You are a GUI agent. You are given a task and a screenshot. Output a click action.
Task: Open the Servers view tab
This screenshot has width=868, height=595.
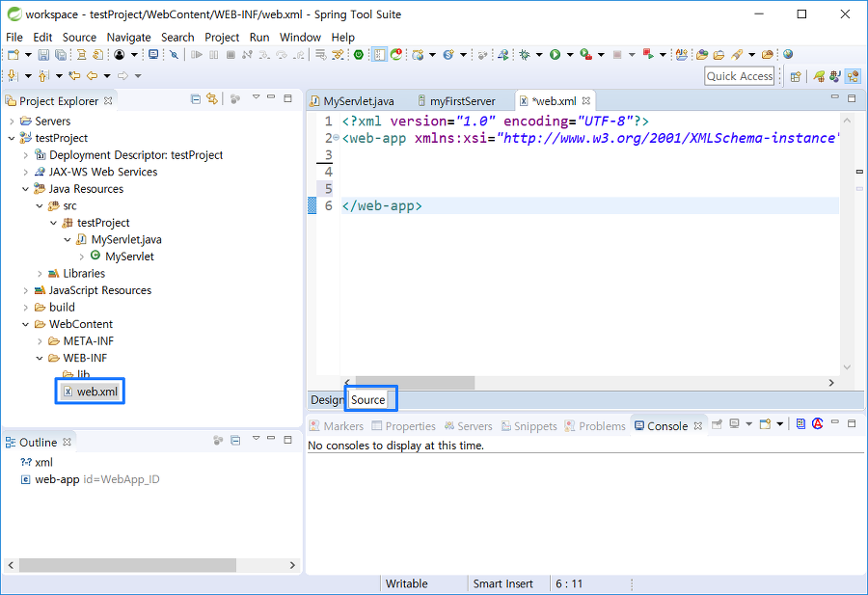click(x=469, y=425)
